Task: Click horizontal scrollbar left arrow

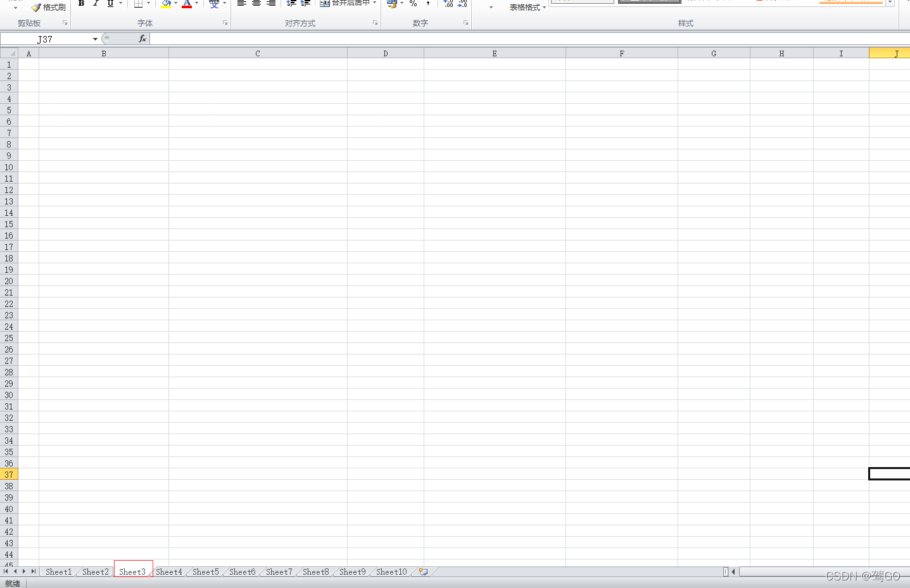Action: click(733, 572)
